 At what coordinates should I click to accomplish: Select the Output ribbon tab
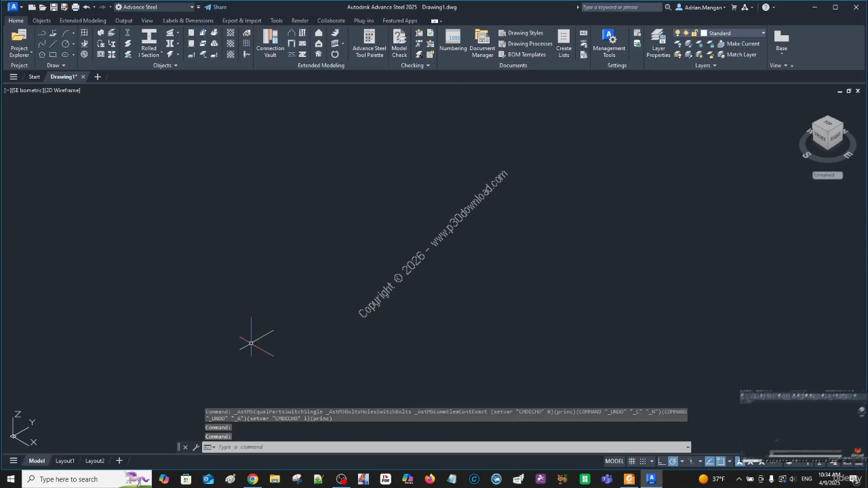coord(123,21)
